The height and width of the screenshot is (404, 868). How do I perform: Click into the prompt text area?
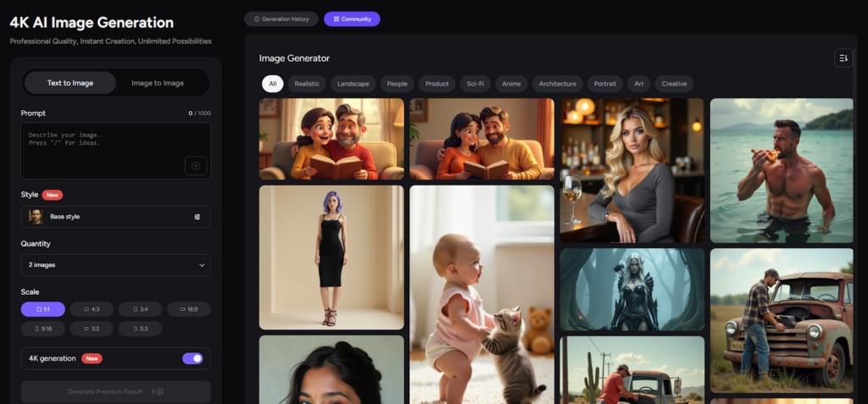[115, 151]
